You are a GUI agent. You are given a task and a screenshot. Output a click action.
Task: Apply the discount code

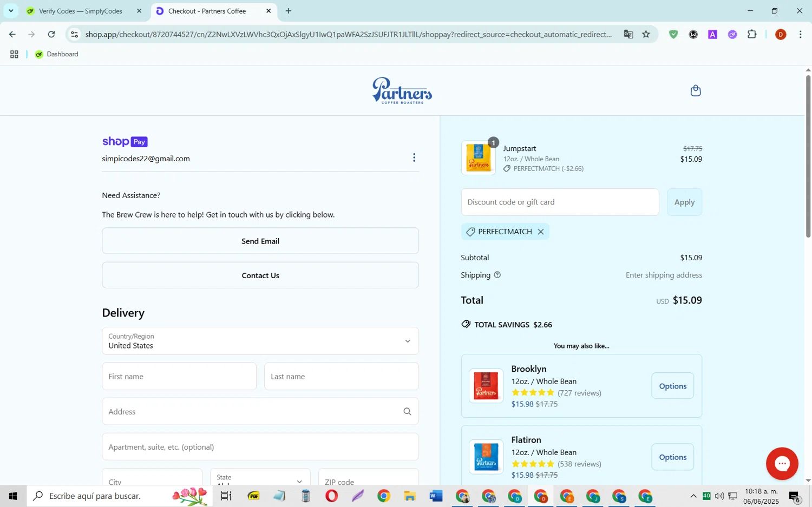point(684,202)
